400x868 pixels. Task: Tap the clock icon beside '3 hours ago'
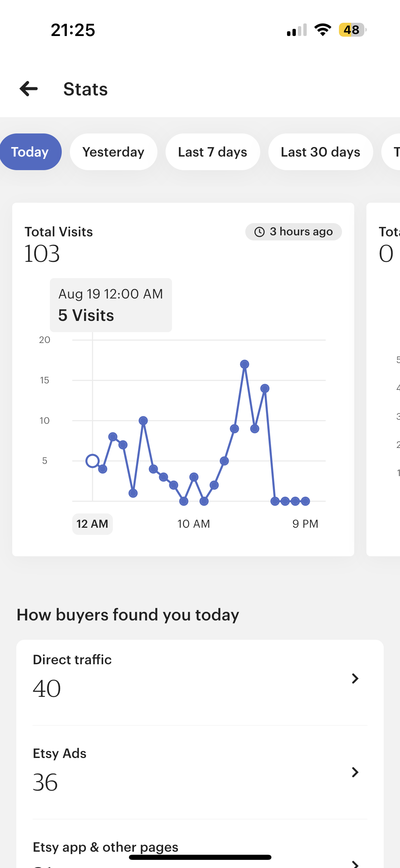click(260, 232)
